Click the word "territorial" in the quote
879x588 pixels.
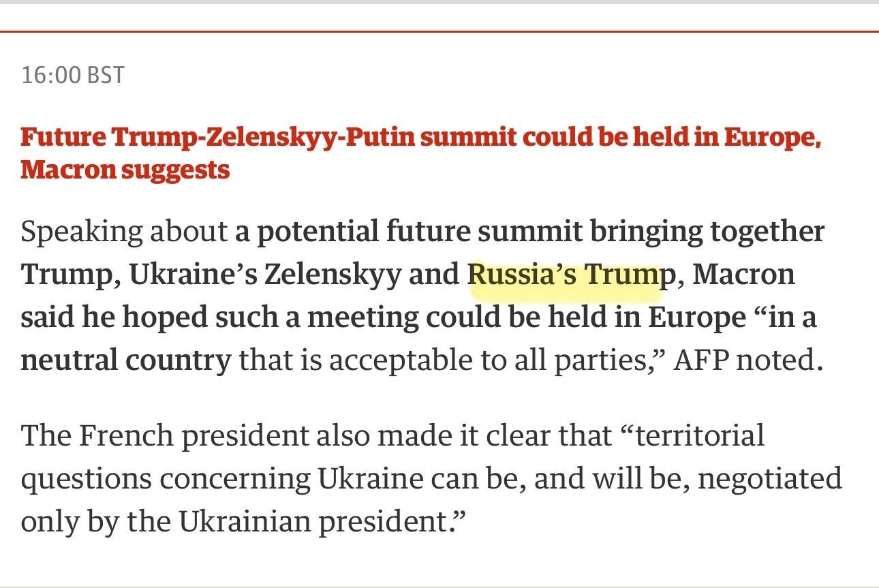[x=700, y=435]
